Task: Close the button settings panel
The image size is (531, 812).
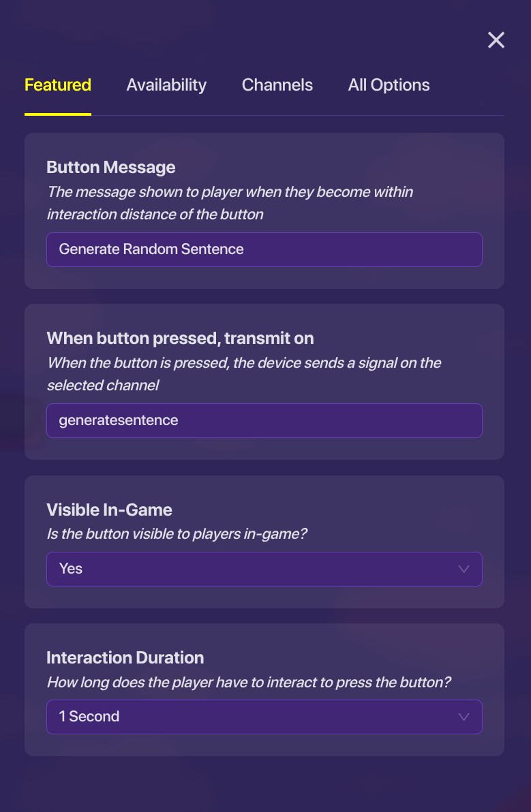Action: click(496, 40)
